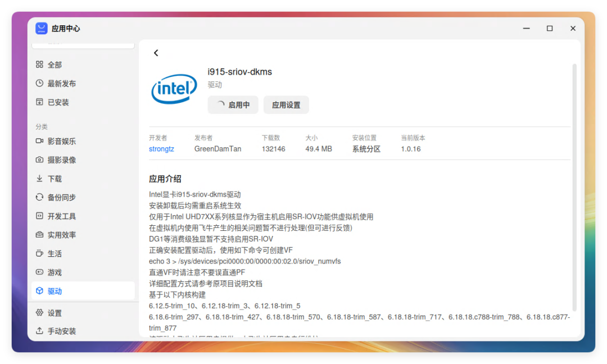Click the 应用中心 app logo in title bar
The width and height of the screenshot is (607, 364).
(42, 28)
